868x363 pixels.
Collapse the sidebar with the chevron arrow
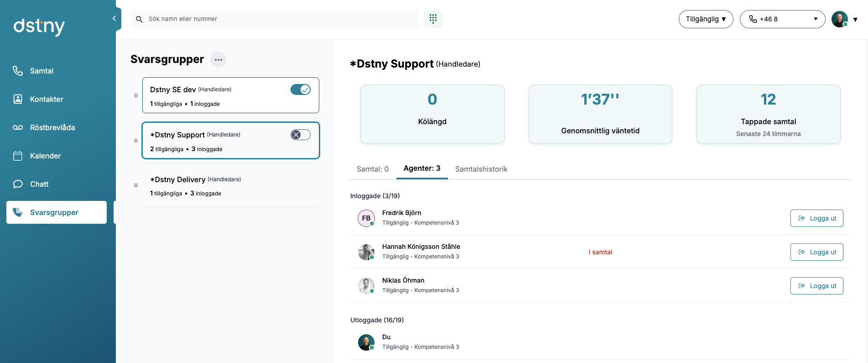pos(114,18)
